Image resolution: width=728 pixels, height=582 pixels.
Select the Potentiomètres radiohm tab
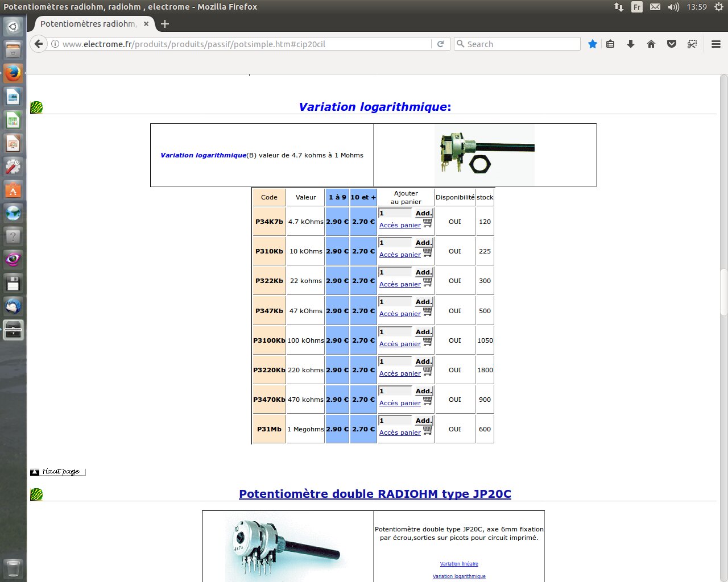pos(88,24)
